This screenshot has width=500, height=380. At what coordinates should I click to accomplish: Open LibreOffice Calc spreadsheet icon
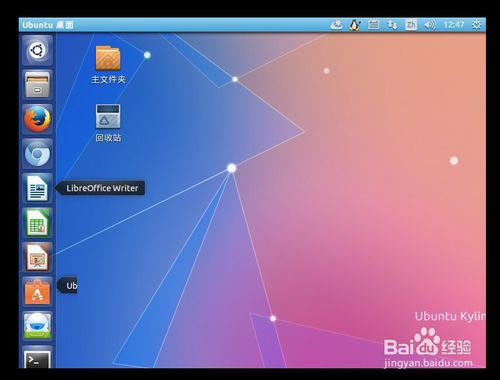[x=37, y=223]
